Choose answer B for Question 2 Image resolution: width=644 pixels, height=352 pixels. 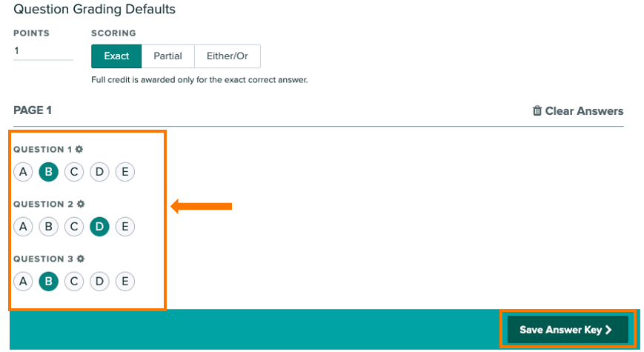tap(48, 226)
